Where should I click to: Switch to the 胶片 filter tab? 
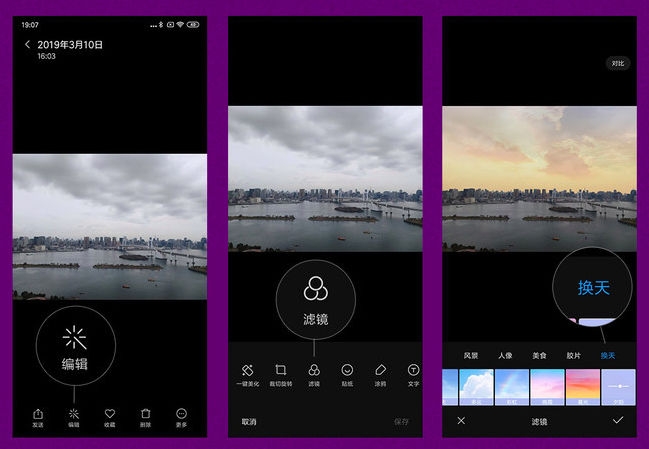tap(574, 355)
